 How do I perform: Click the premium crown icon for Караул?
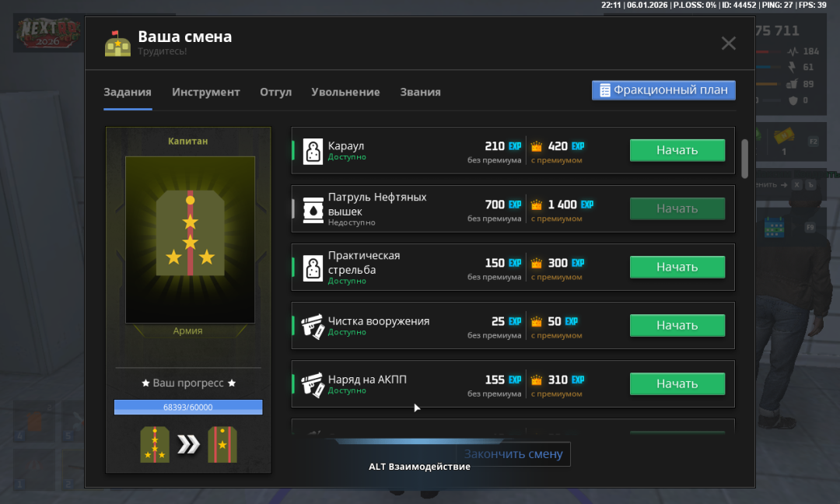[536, 146]
